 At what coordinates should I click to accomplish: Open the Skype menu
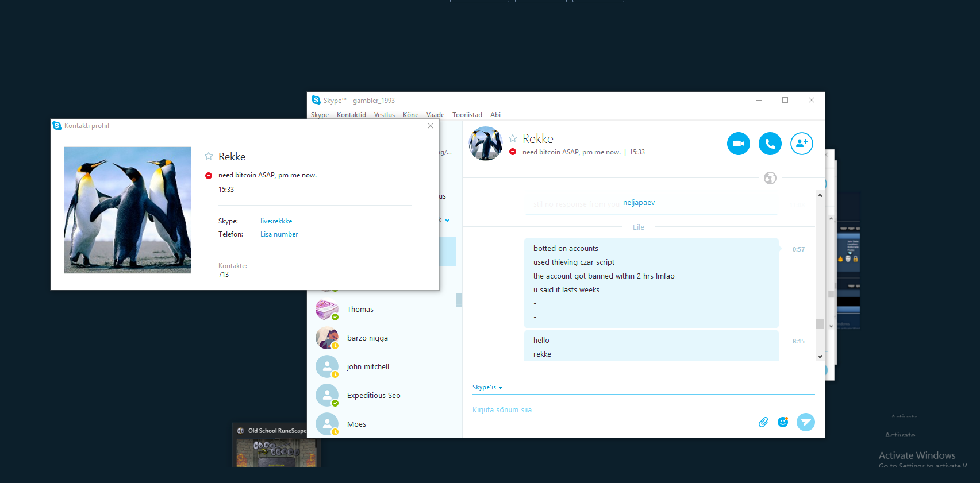tap(320, 115)
